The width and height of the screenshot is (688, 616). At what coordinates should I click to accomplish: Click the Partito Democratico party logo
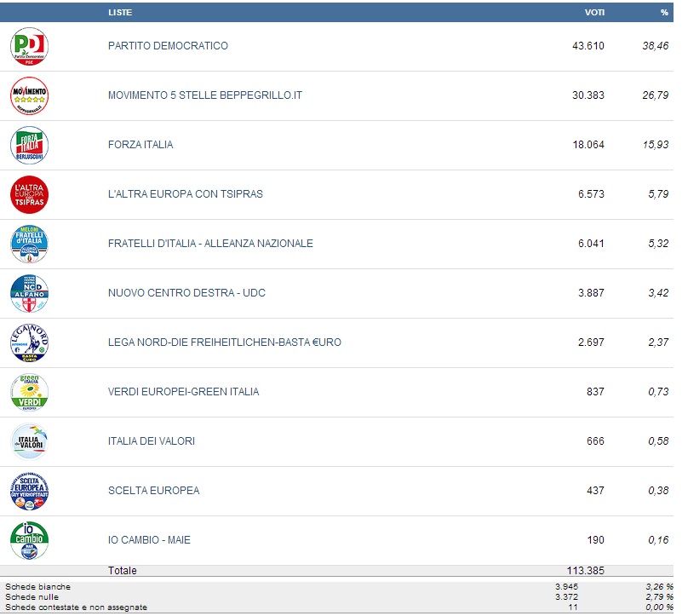coord(29,46)
